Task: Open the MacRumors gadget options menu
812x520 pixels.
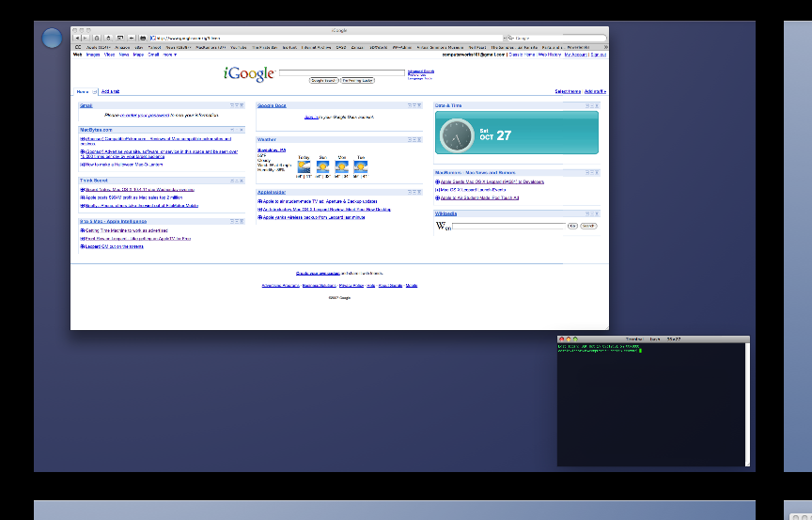Action: point(586,172)
